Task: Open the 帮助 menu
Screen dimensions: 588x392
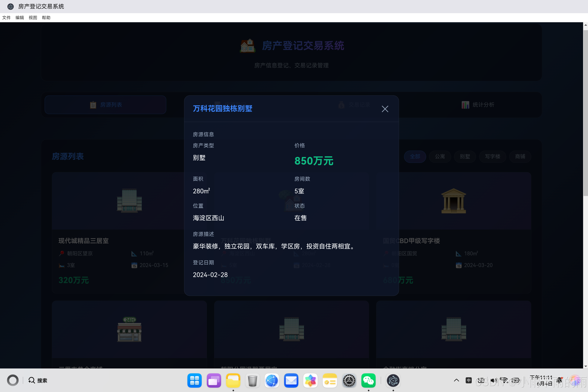Action: click(46, 18)
